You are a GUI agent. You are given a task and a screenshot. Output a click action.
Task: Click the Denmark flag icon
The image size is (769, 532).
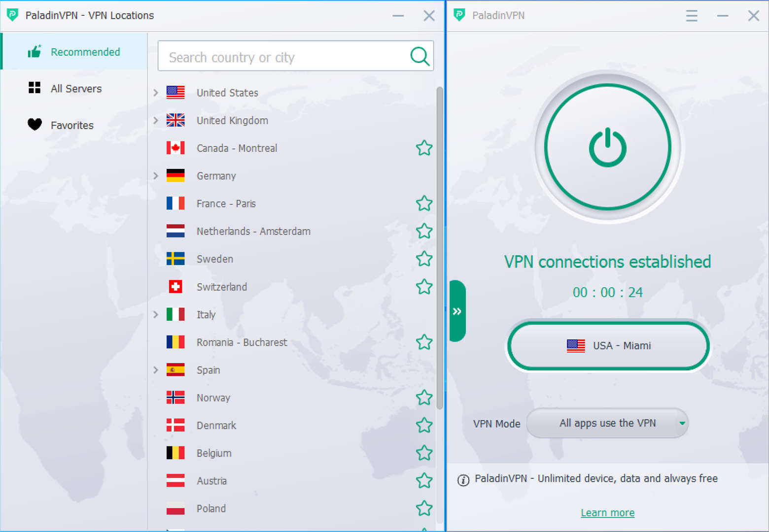[175, 425]
